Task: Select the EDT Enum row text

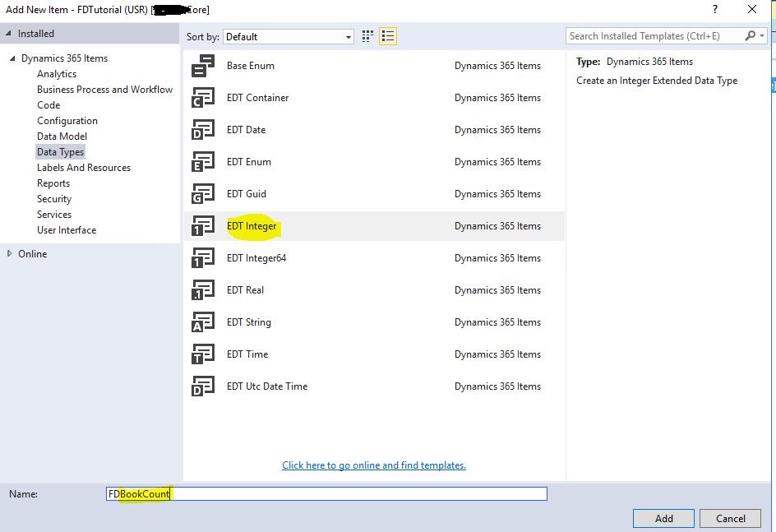Action: [249, 162]
